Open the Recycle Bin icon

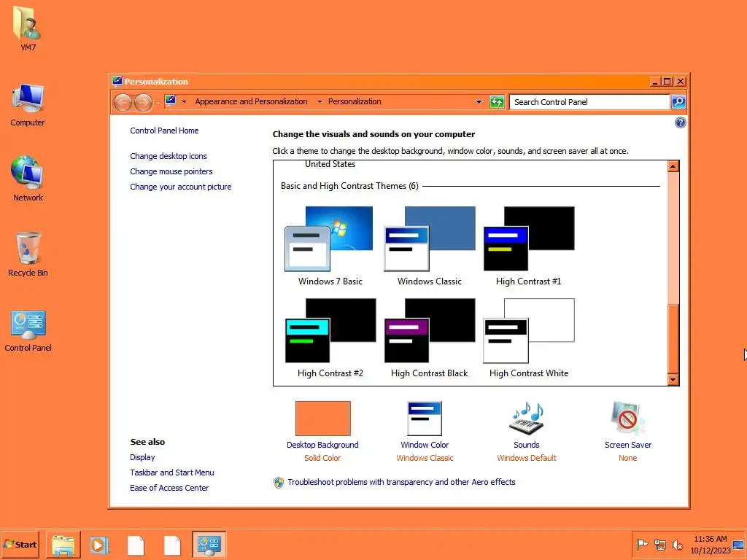pyautogui.click(x=28, y=254)
